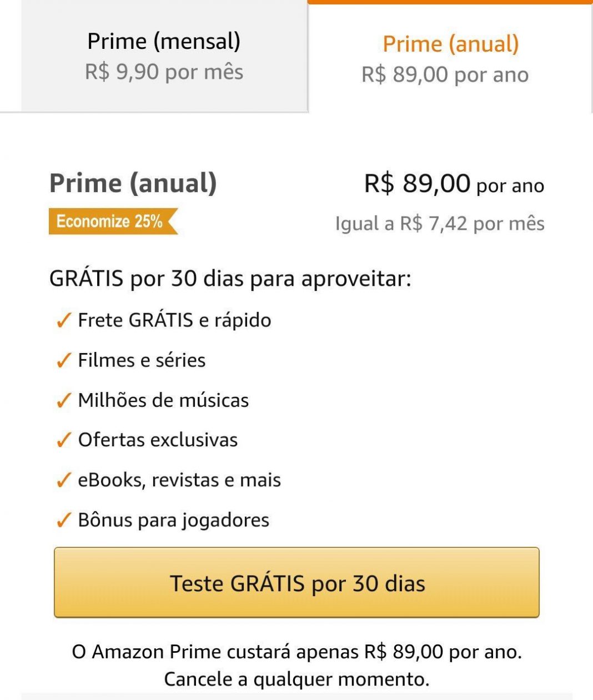The width and height of the screenshot is (593, 700).
Task: Tap the Frete GRÁTIS e rápido benefit text
Action: point(174,320)
